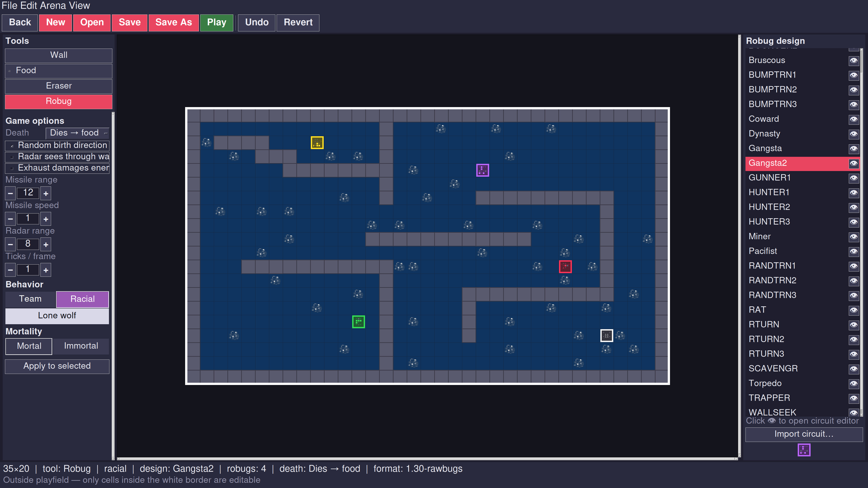This screenshot has width=868, height=488.
Task: Set behavior to Team
Action: coord(30,299)
